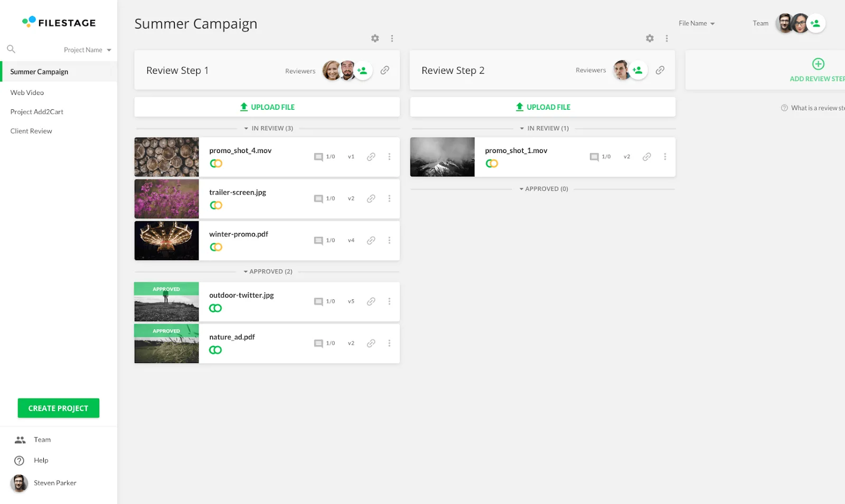This screenshot has height=504, width=845.
Task: Collapse the In Review (3) section
Action: pyautogui.click(x=268, y=128)
